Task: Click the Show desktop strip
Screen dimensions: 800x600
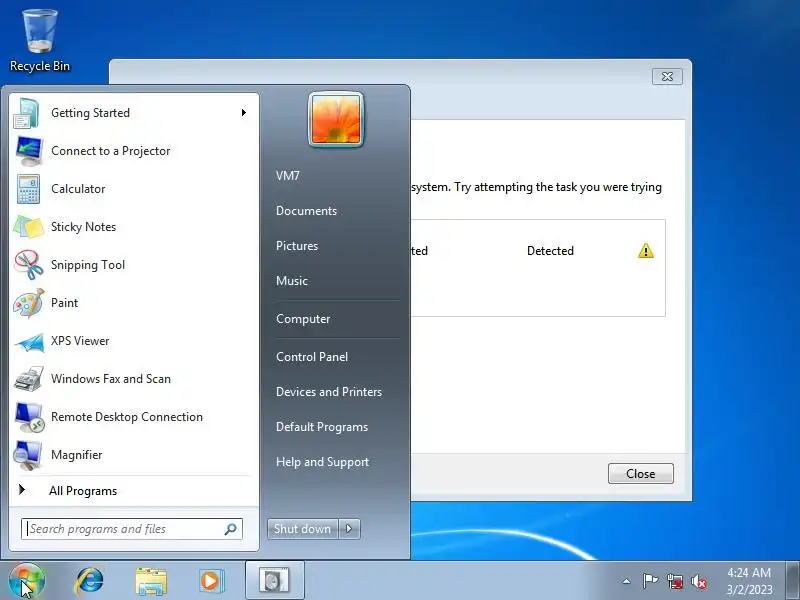Action: (x=793, y=581)
